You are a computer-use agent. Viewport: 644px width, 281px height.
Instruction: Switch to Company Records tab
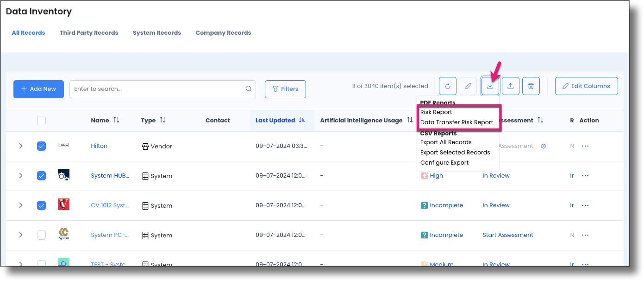tap(223, 33)
